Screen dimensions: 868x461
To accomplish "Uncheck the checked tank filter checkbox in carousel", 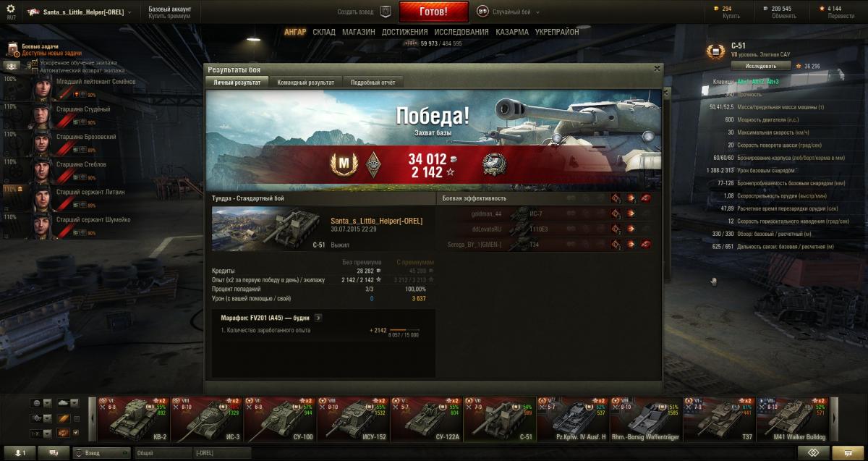I will pyautogui.click(x=77, y=433).
